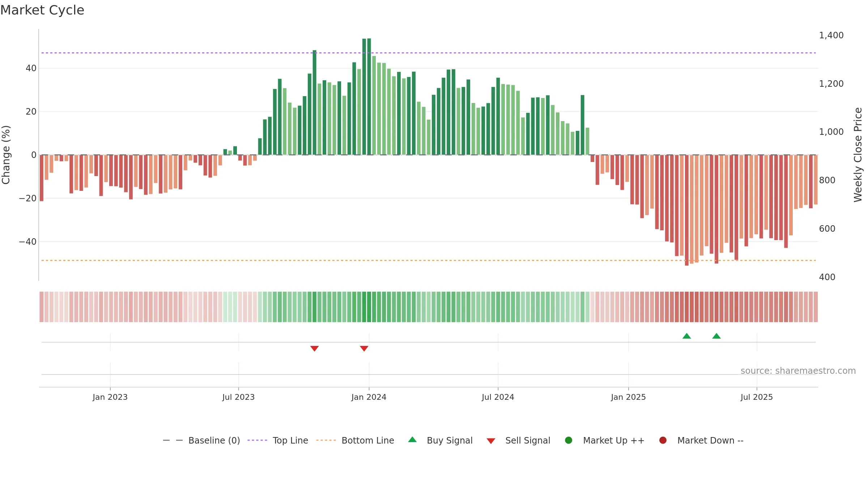Click the Buy Signal legend label
The image size is (868, 488).
[450, 440]
